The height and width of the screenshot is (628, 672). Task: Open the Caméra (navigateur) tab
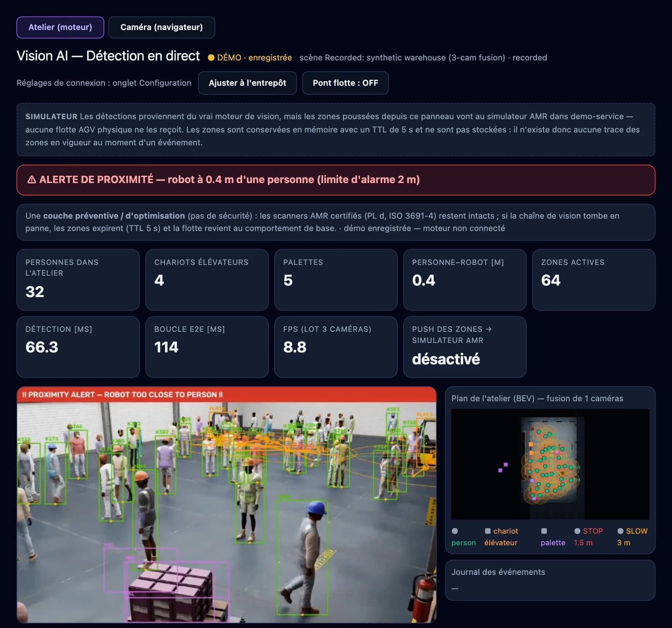point(162,27)
